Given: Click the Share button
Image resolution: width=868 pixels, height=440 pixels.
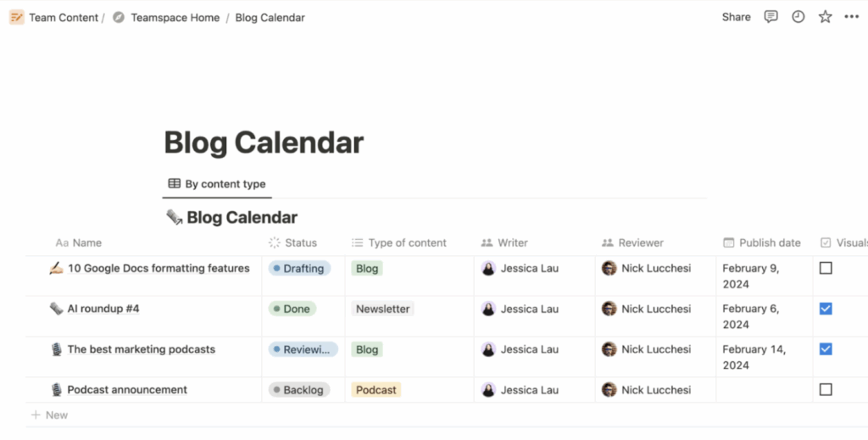Looking at the screenshot, I should (x=736, y=17).
